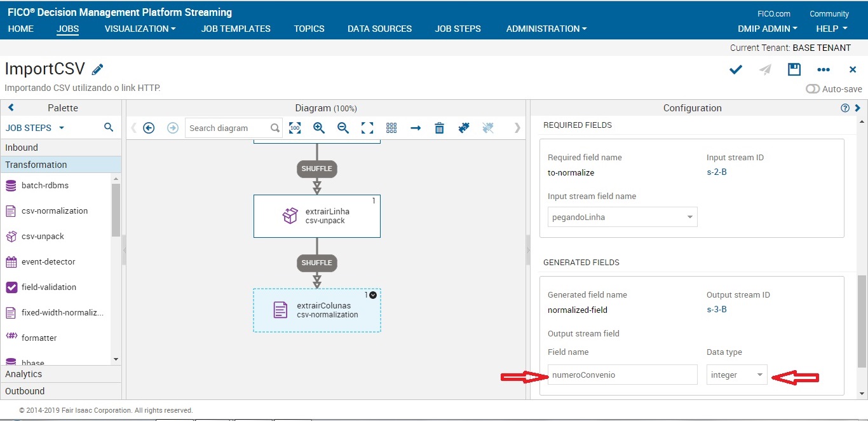Image resolution: width=868 pixels, height=421 pixels.
Task: Toggle Auto-save on
Action: tap(813, 89)
